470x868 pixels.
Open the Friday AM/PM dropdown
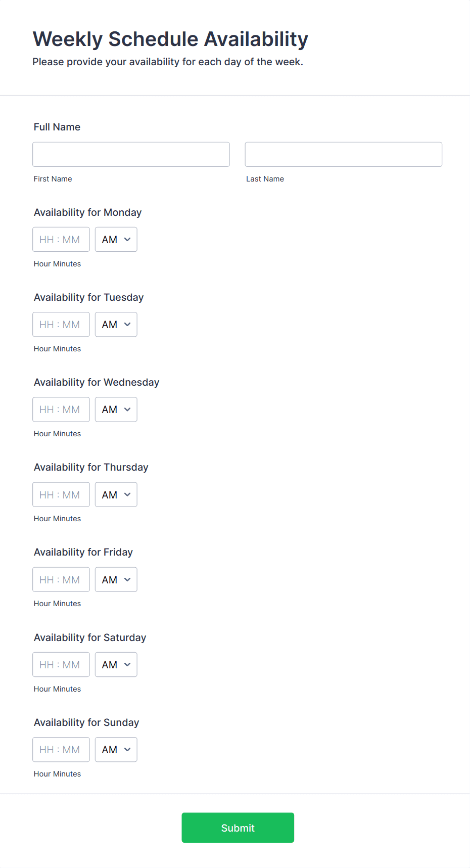click(116, 579)
